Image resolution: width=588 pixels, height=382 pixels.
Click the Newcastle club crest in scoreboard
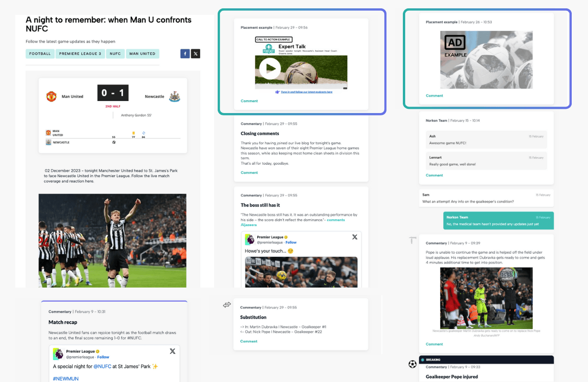[174, 96]
